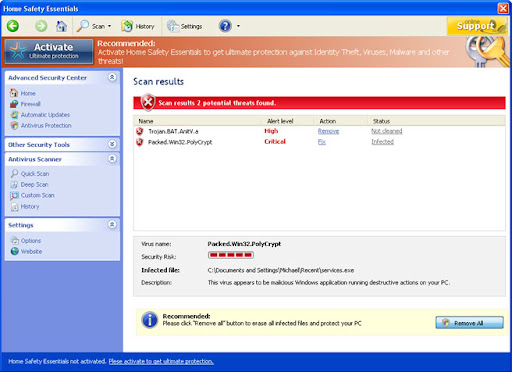The width and height of the screenshot is (512, 372).
Task: Open Automatic Updates link
Action: 45,115
